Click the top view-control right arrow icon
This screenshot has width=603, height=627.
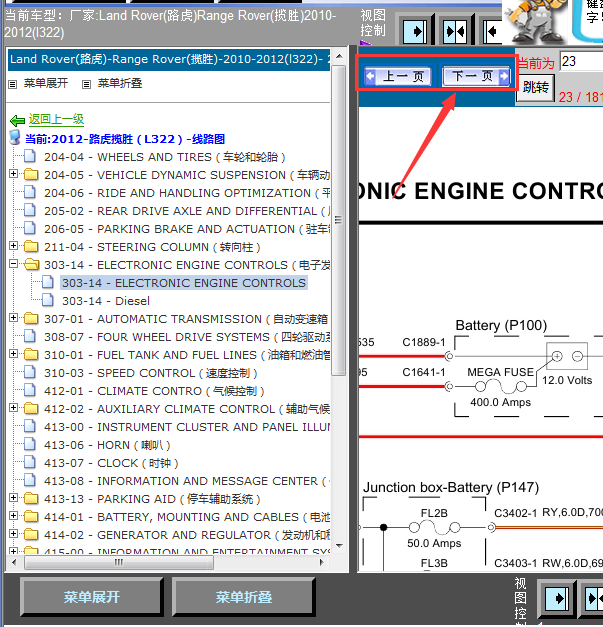point(415,30)
